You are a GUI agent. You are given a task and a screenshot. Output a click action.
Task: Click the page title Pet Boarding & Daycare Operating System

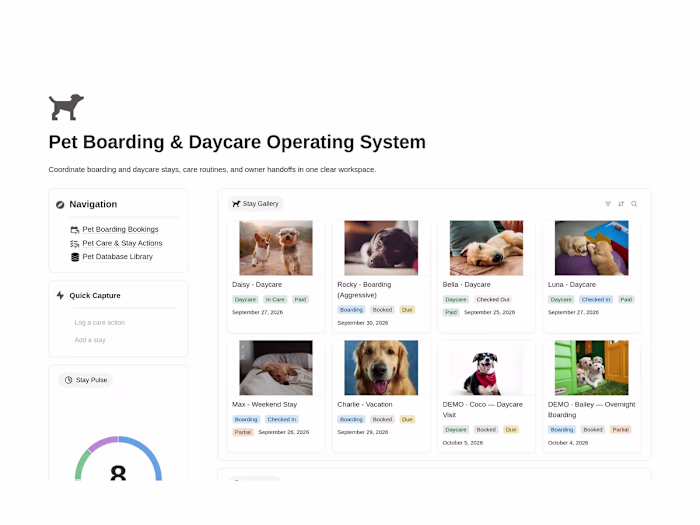[x=237, y=142]
